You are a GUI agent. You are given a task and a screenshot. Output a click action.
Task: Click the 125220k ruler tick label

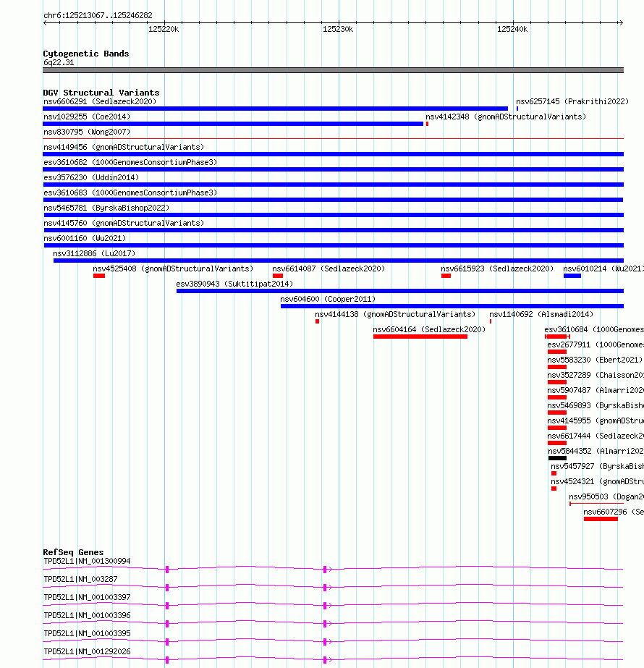tap(164, 29)
